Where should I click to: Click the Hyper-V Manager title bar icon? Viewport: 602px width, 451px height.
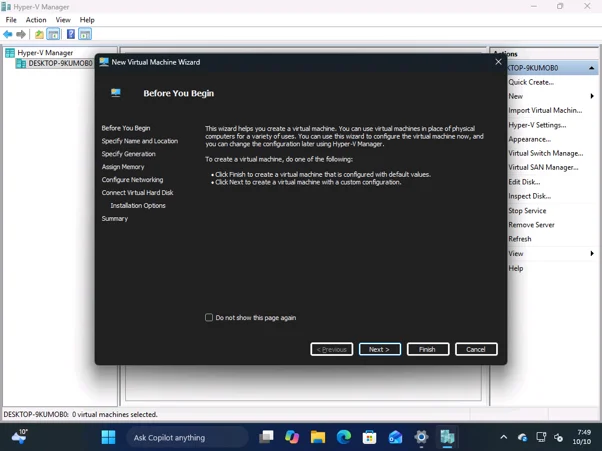click(6, 7)
